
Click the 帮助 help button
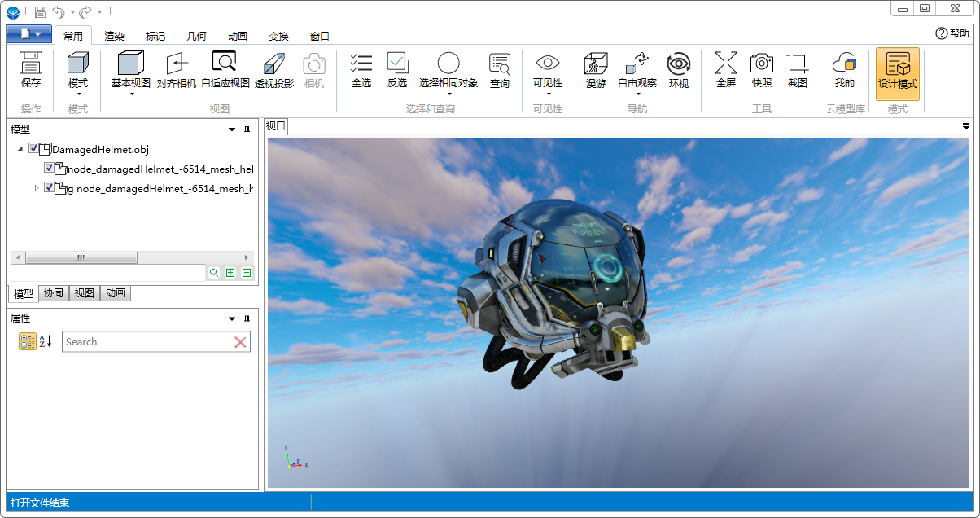(953, 33)
